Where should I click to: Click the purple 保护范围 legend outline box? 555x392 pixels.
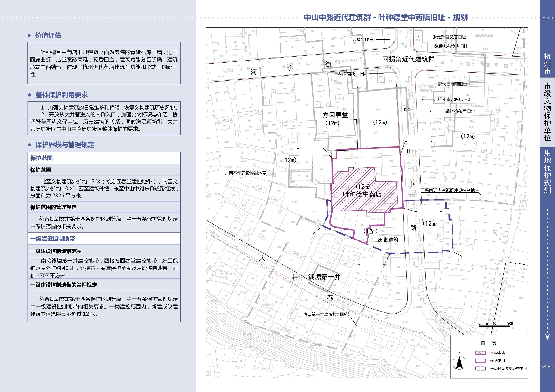(480, 361)
